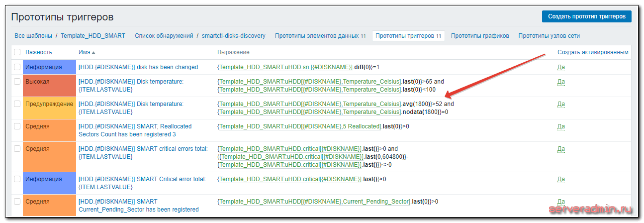The height and width of the screenshot is (223, 644).
Task: Click the sort arrow next to Имя
Action: coord(93,52)
